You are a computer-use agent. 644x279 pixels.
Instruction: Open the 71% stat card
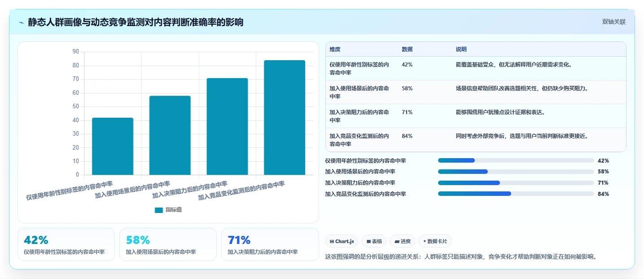(x=270, y=244)
